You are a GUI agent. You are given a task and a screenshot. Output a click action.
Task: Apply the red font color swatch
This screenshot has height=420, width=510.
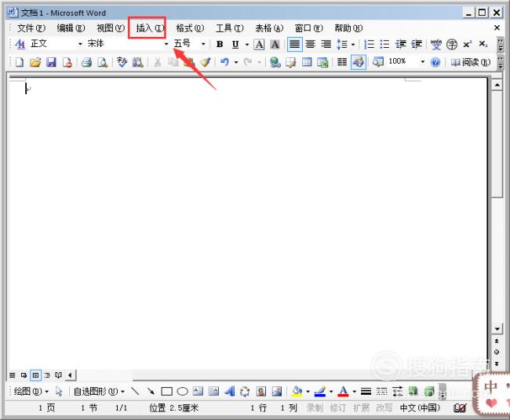[x=344, y=391]
